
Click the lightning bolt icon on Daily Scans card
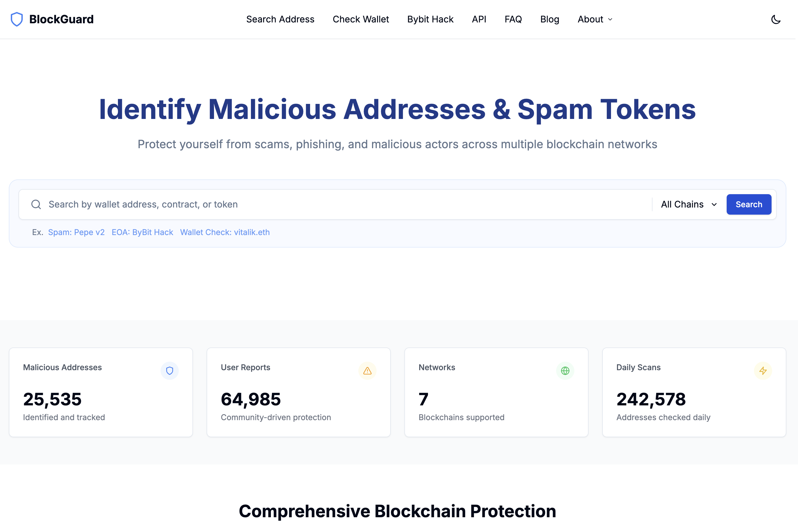tap(763, 371)
